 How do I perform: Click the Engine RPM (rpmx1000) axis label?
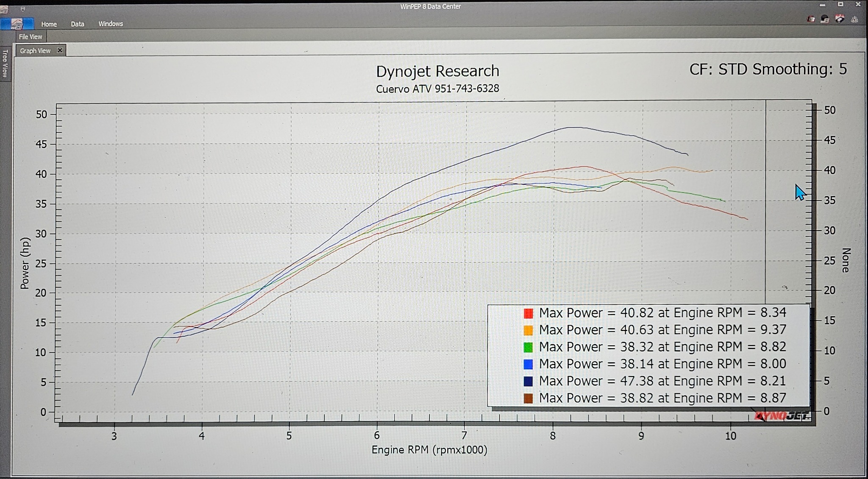coord(429,450)
